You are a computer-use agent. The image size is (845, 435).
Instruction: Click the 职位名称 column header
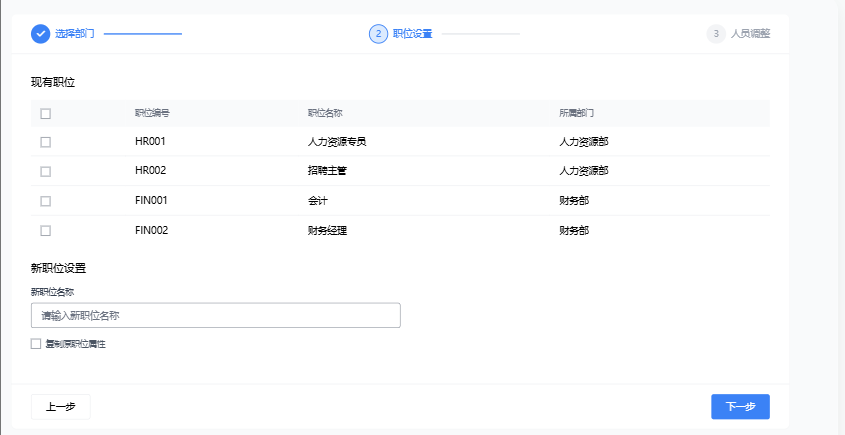click(325, 113)
